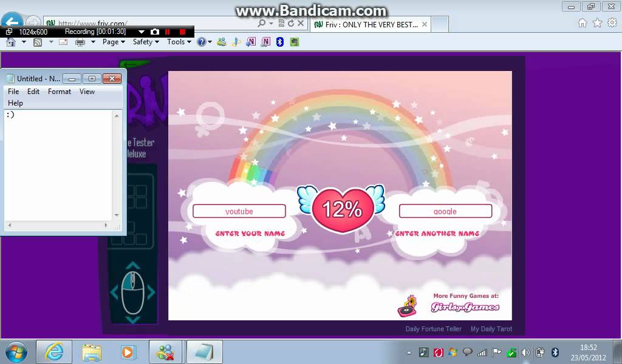Open Notepad File menu

[13, 92]
